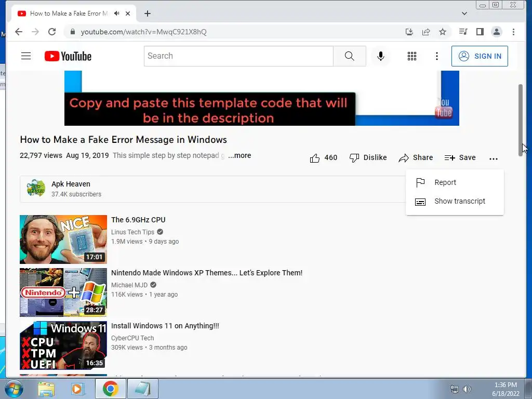532x399 pixels.
Task: Open Nintendo Made Windows XP Themes video
Action: coord(207,273)
